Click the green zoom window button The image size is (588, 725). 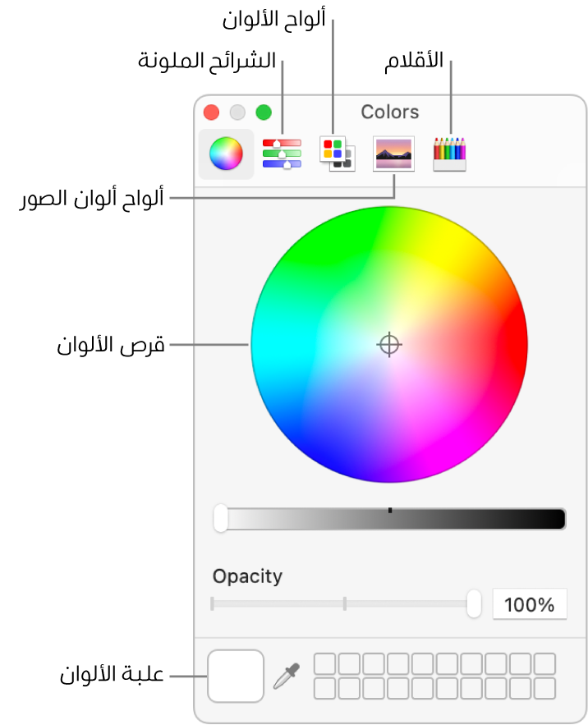pyautogui.click(x=264, y=112)
